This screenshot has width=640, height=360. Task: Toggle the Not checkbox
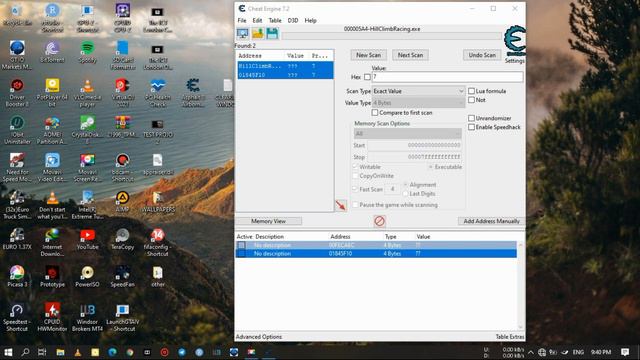(471, 100)
